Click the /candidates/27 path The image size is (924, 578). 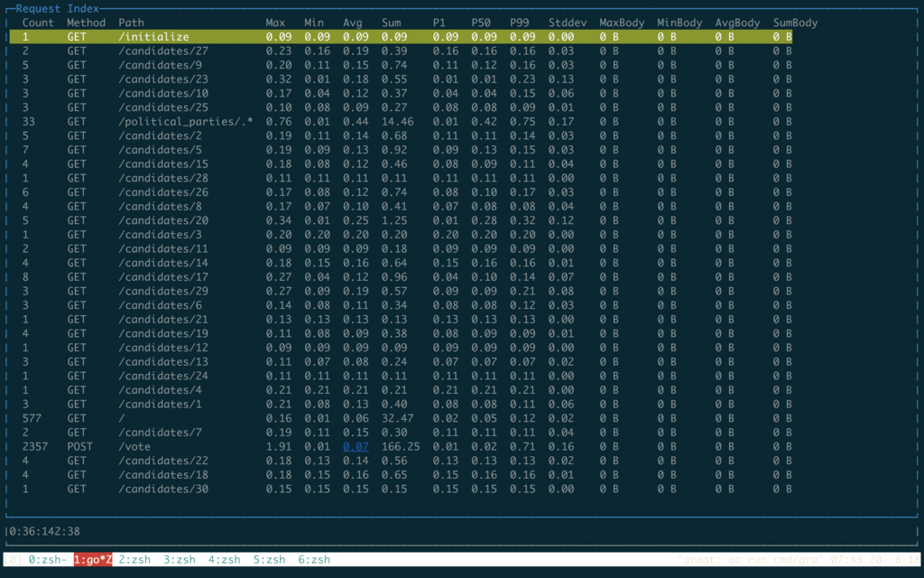163,51
